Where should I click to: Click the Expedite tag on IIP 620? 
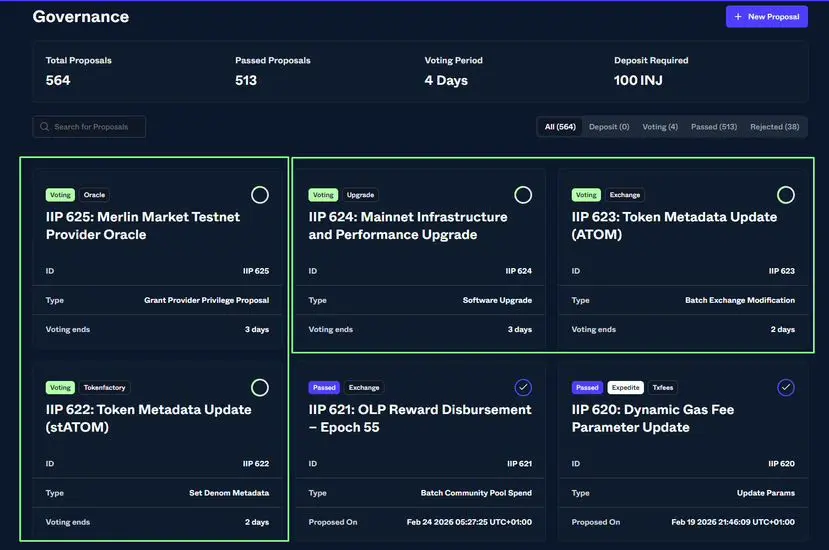[x=625, y=388]
